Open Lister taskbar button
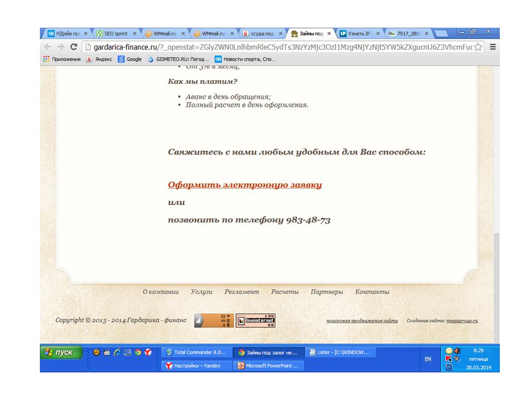The width and height of the screenshot is (532, 399). [x=340, y=352]
